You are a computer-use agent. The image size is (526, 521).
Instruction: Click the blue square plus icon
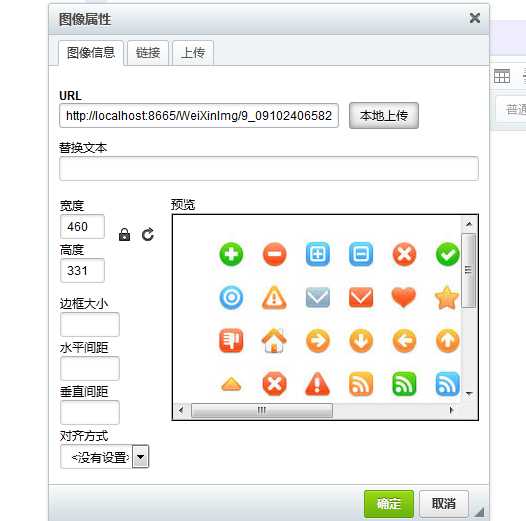(318, 254)
